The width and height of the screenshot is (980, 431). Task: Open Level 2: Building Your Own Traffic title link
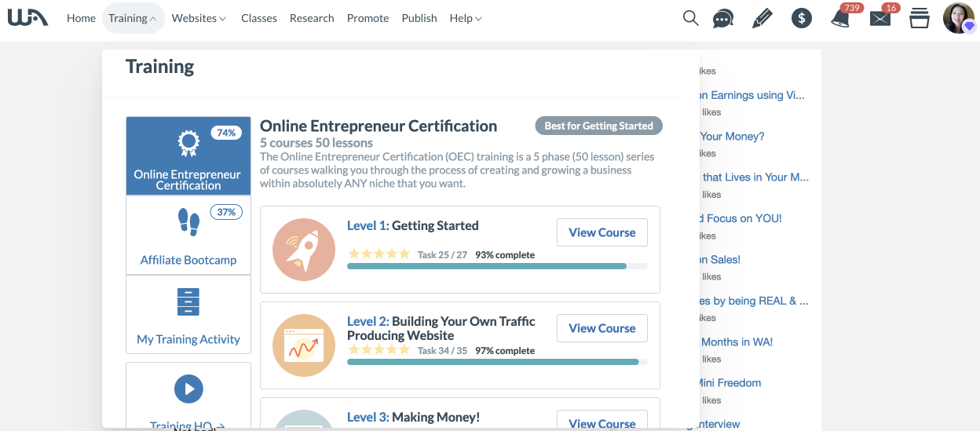441,328
